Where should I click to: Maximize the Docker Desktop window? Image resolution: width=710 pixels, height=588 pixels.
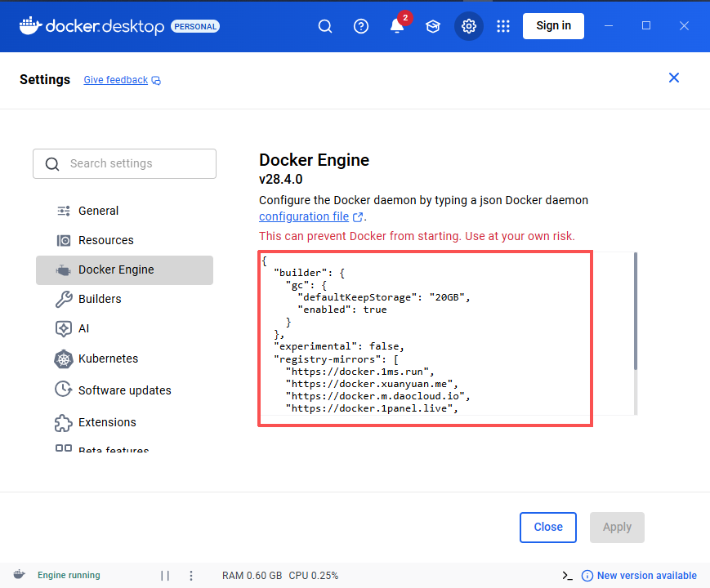click(646, 26)
